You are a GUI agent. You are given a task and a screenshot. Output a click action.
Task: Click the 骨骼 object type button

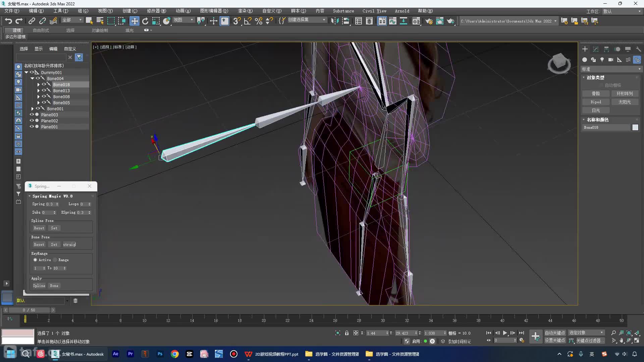(x=596, y=94)
